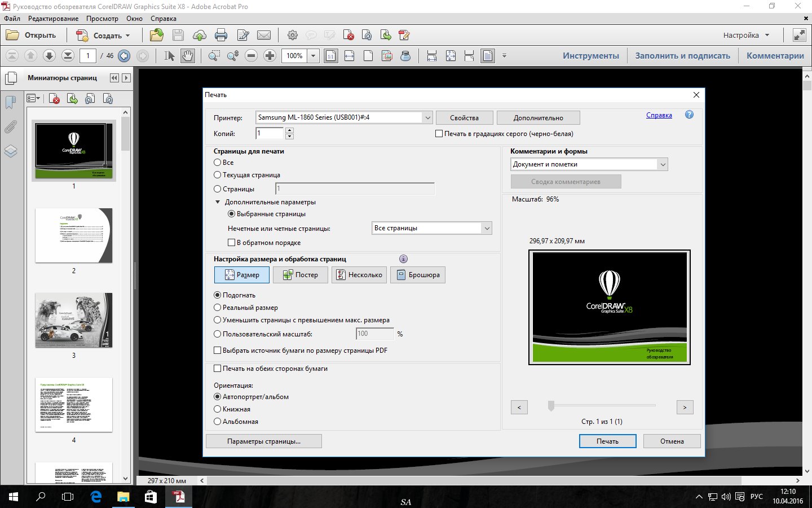The height and width of the screenshot is (508, 812).
Task: Open the 'Настройка' dropdown at top right
Action: [x=746, y=35]
